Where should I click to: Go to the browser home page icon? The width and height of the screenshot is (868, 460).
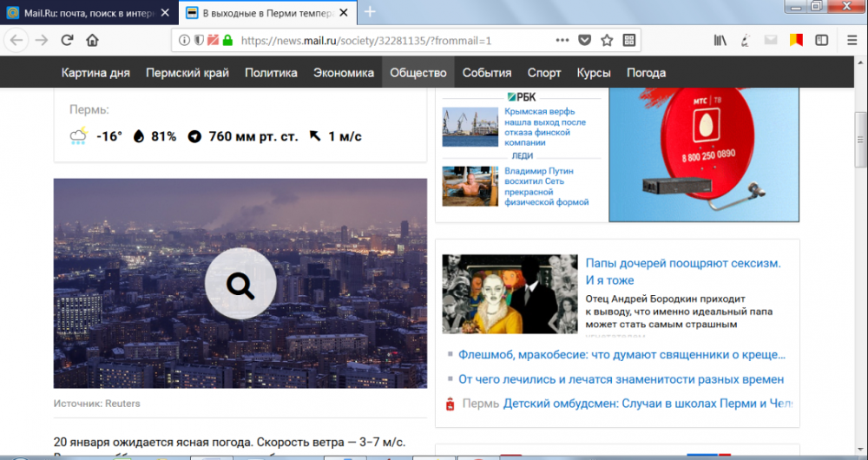[92, 40]
